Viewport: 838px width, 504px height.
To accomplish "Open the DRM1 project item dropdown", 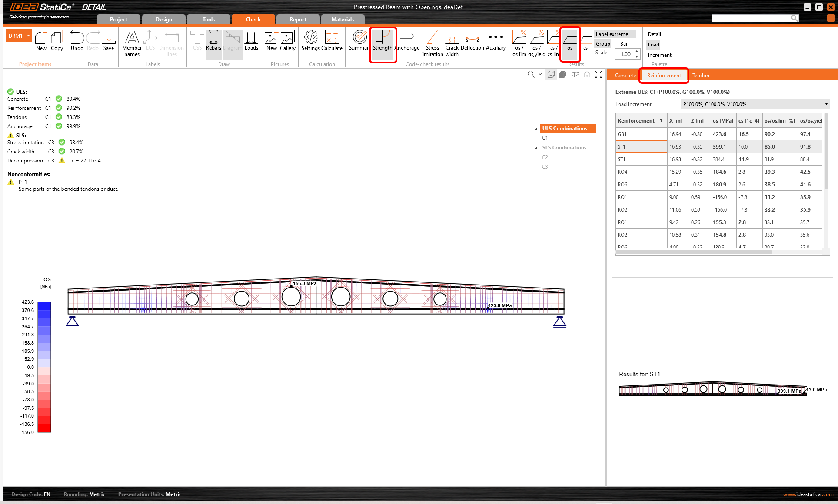I will [29, 36].
